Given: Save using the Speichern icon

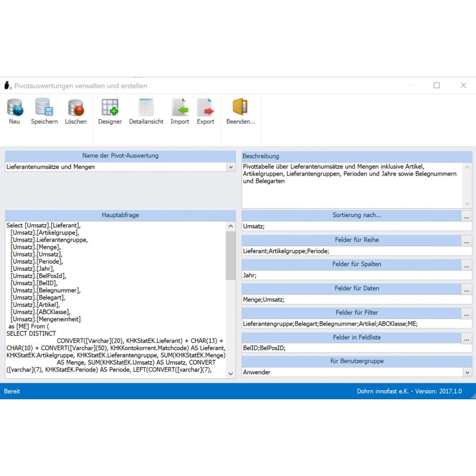Looking at the screenshot, I should click(44, 107).
